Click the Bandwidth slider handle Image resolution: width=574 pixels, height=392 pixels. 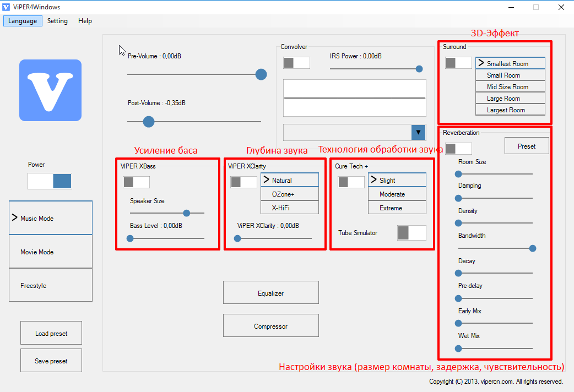pos(533,248)
